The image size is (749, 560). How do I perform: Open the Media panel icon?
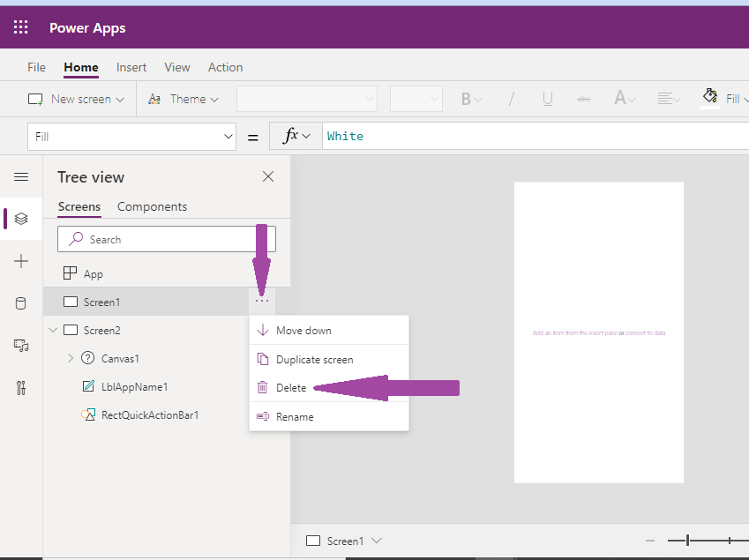(20, 345)
